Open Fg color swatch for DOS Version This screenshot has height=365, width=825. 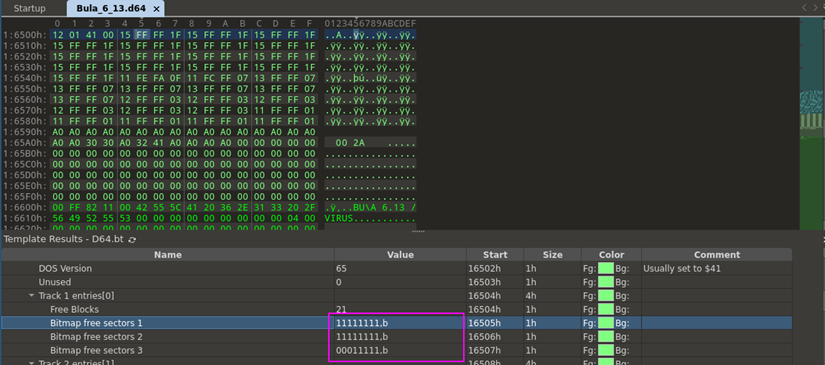pyautogui.click(x=606, y=268)
